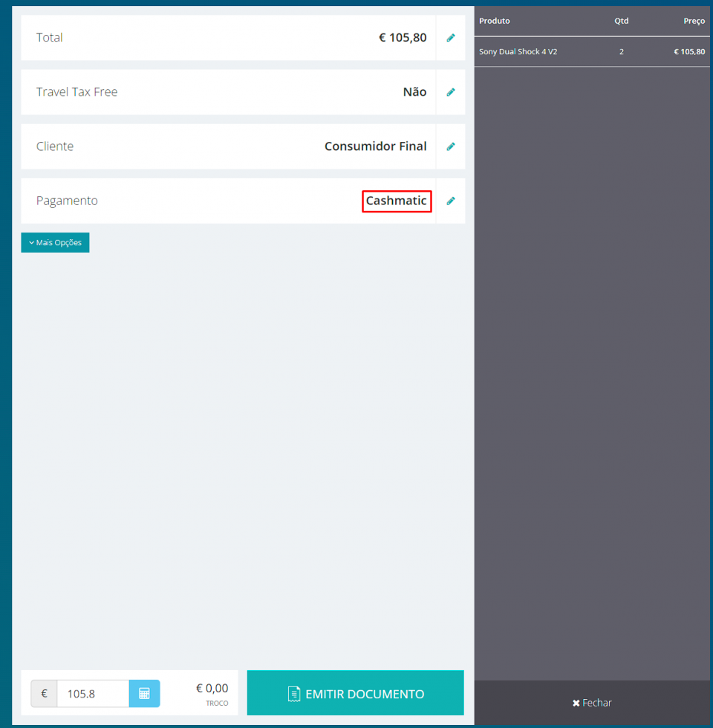713x728 pixels.
Task: Click the Não value for Travel Tax Free
Action: pyautogui.click(x=414, y=92)
